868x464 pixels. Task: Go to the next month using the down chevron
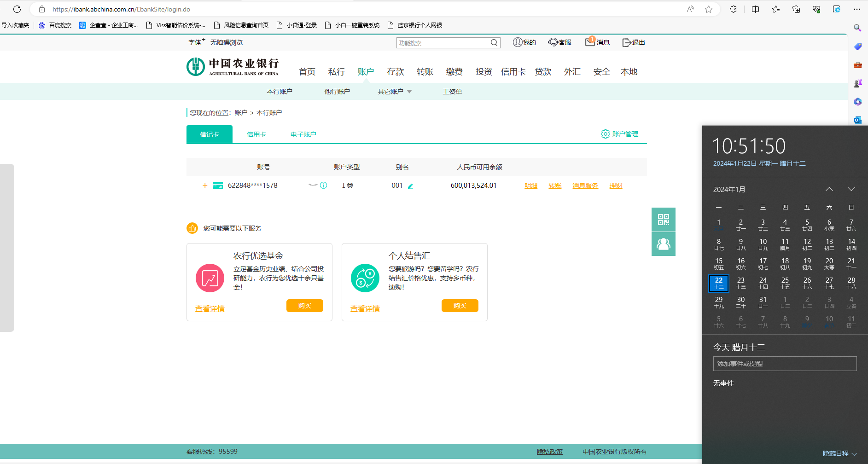[851, 189]
